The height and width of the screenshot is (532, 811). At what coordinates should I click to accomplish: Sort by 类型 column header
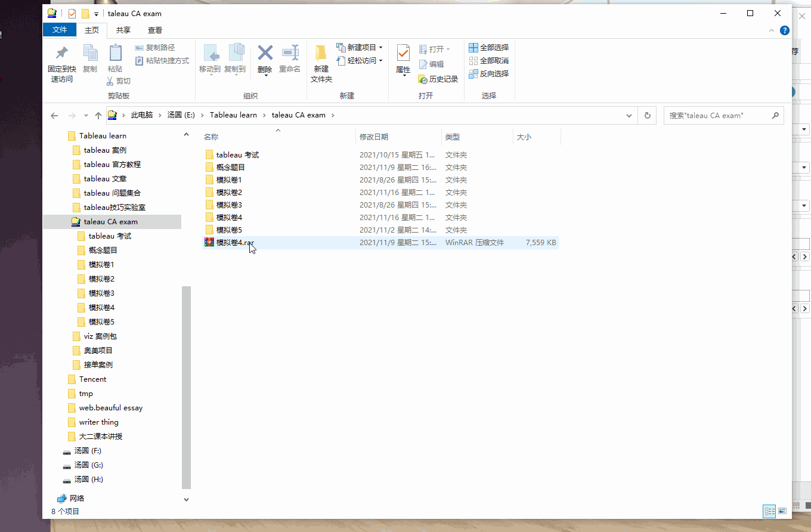477,137
